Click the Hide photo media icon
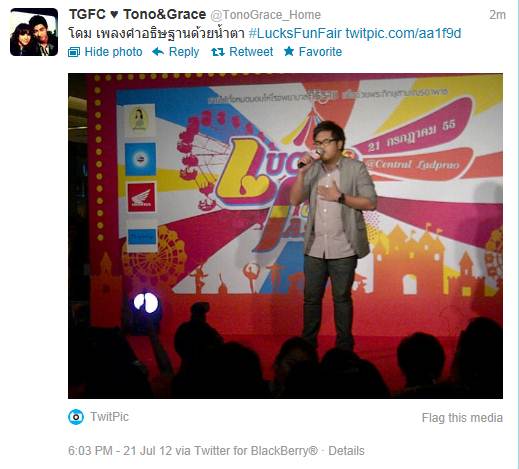 (x=74, y=52)
